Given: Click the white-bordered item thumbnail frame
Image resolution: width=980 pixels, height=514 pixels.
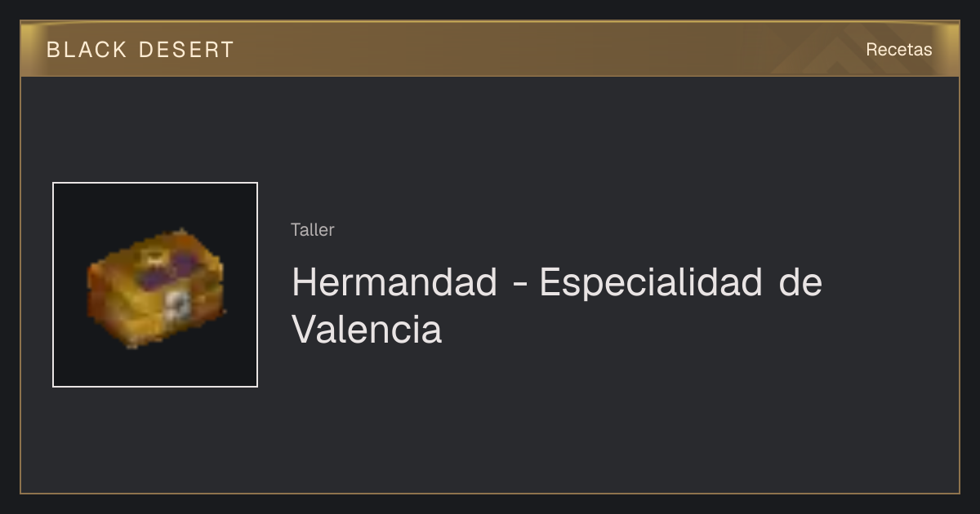Looking at the screenshot, I should (155, 285).
